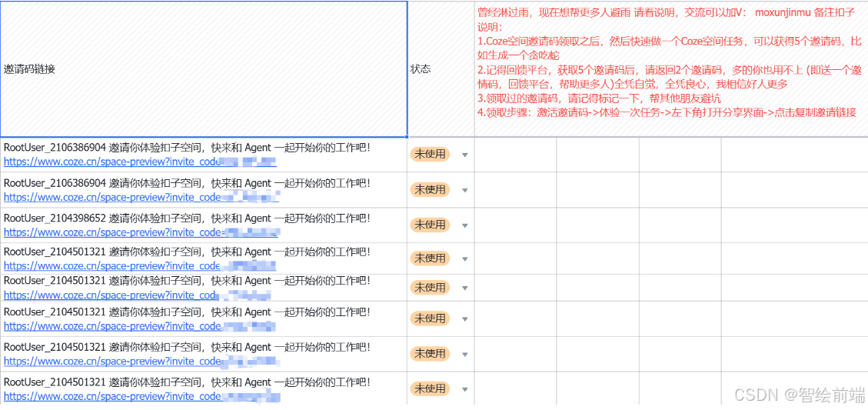
Task: Expand status dropdown for RootUser_2104398652 row
Action: [465, 225]
